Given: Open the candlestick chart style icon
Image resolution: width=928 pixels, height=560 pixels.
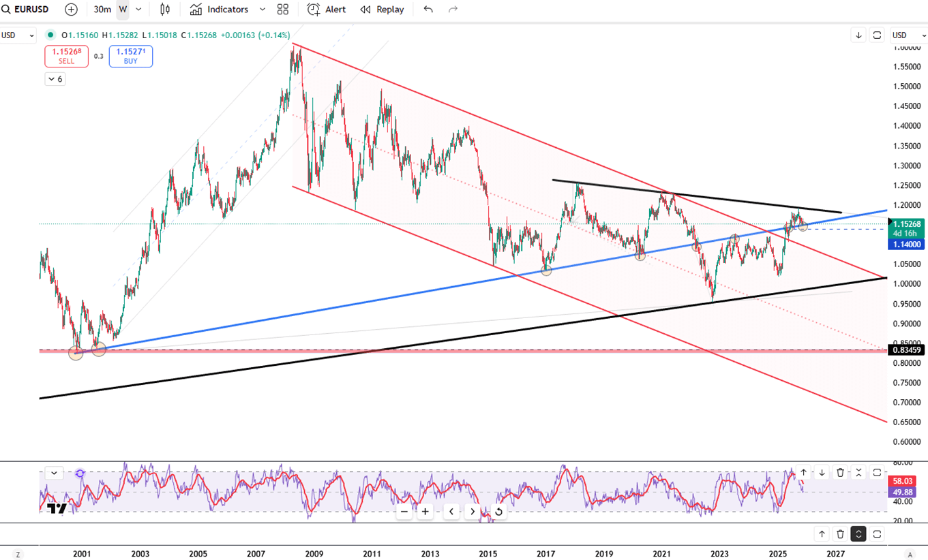Looking at the screenshot, I should [x=165, y=10].
